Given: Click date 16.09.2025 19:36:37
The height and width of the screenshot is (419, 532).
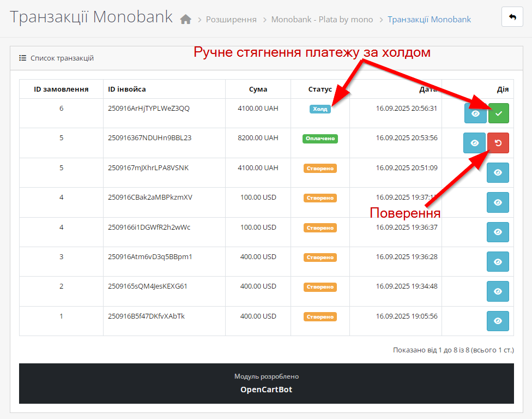Looking at the screenshot, I should point(407,227).
